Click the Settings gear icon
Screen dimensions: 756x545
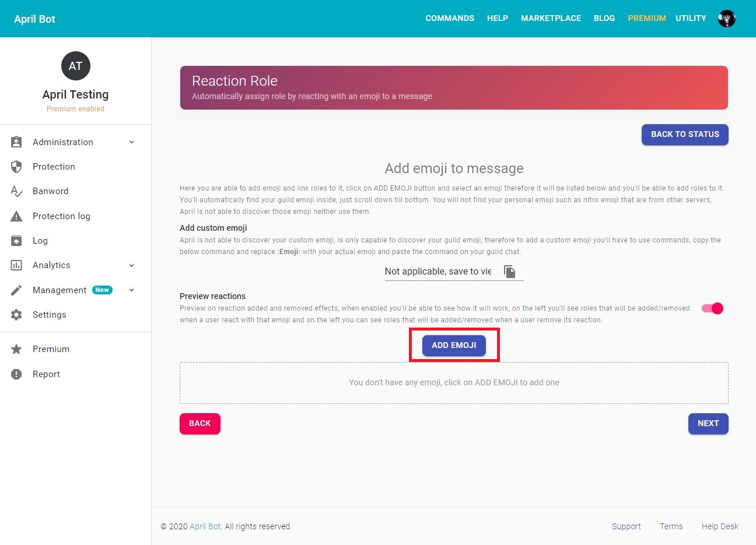(x=16, y=315)
